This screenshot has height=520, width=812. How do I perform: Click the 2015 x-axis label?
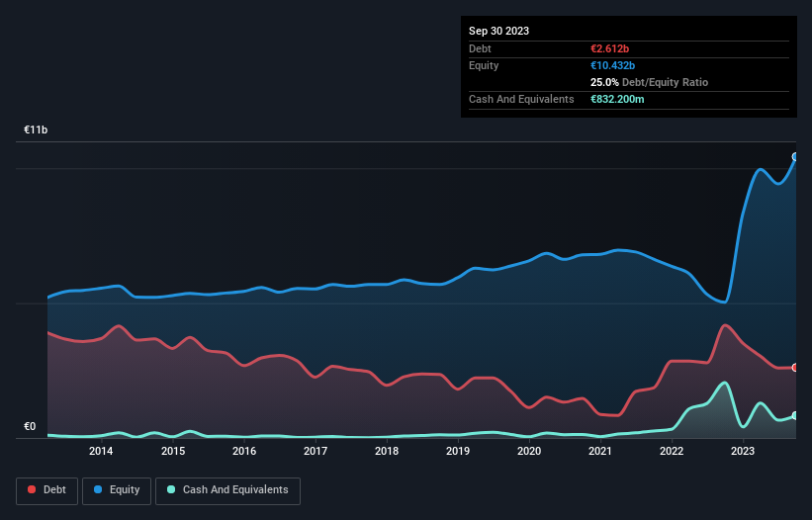tap(173, 451)
